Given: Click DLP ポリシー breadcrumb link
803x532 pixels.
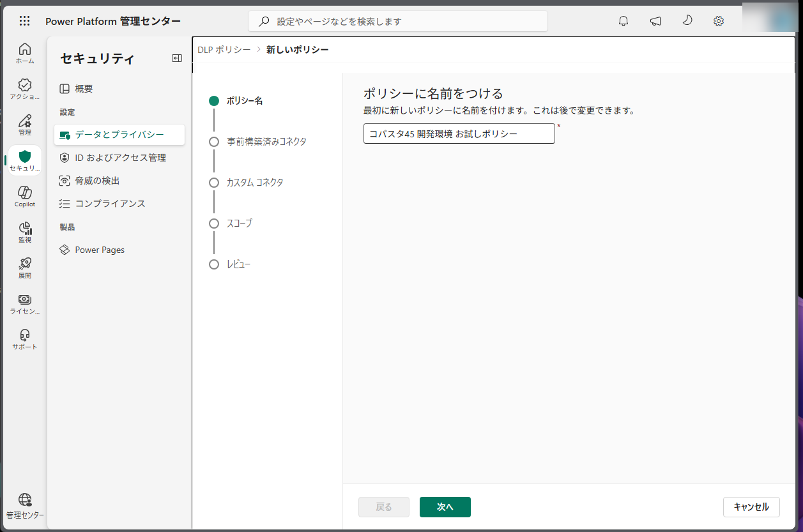Looking at the screenshot, I should point(224,49).
